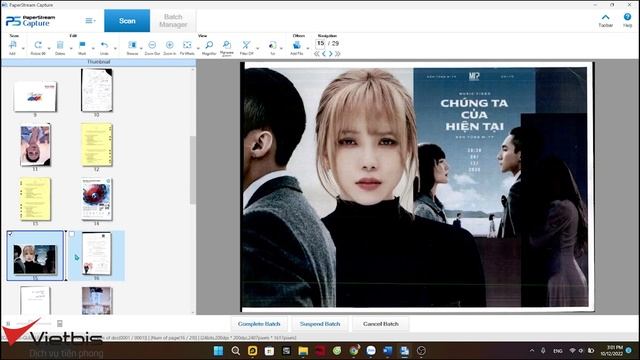Select the Fit Whole view icon
Image resolution: width=640 pixels, height=360 pixels.
tap(187, 45)
